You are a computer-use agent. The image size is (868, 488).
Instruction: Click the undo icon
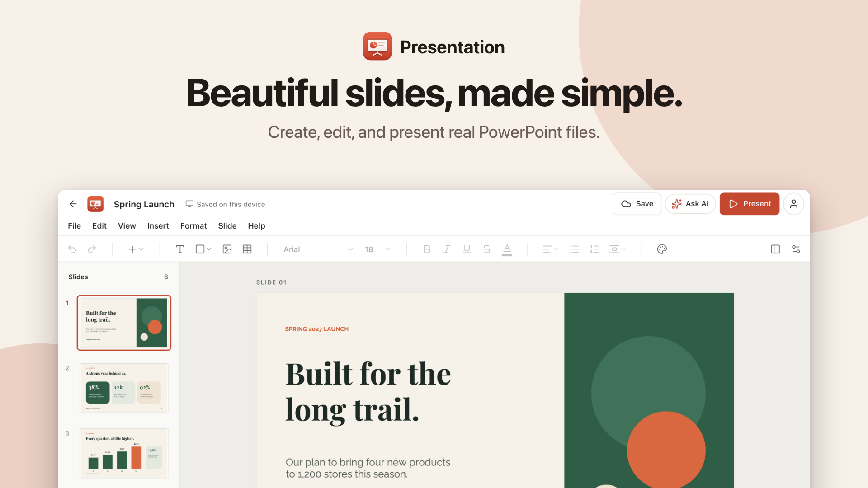[x=72, y=249]
